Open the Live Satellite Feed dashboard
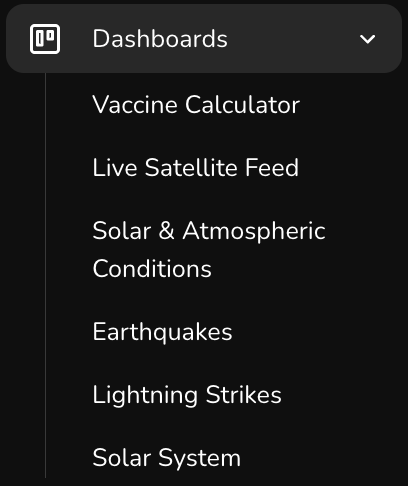The height and width of the screenshot is (486, 408). click(195, 167)
